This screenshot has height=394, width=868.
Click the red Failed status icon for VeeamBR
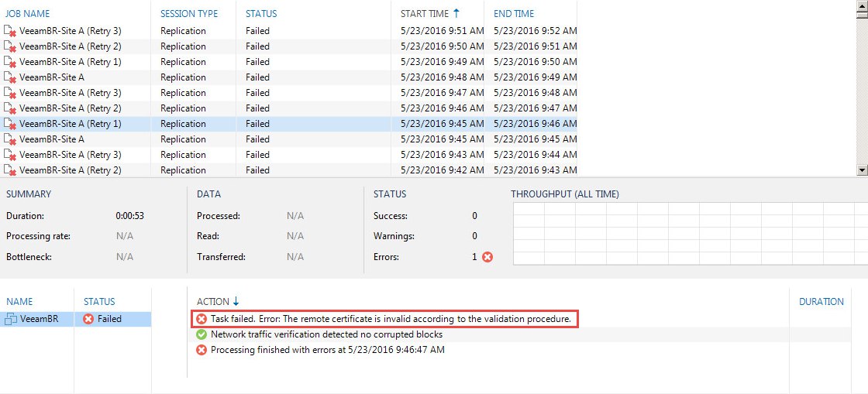coord(88,319)
